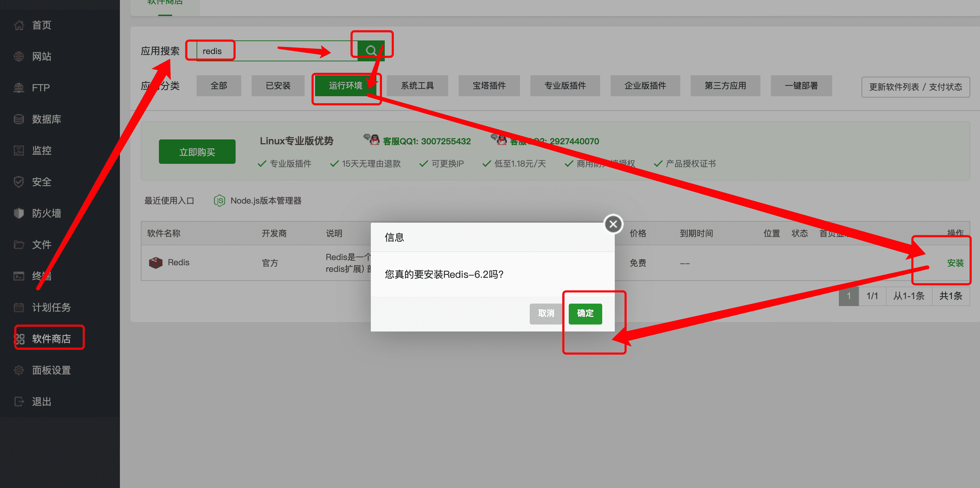Go to 数据库 in the sidebar
The width and height of the screenshot is (980, 488).
[46, 120]
